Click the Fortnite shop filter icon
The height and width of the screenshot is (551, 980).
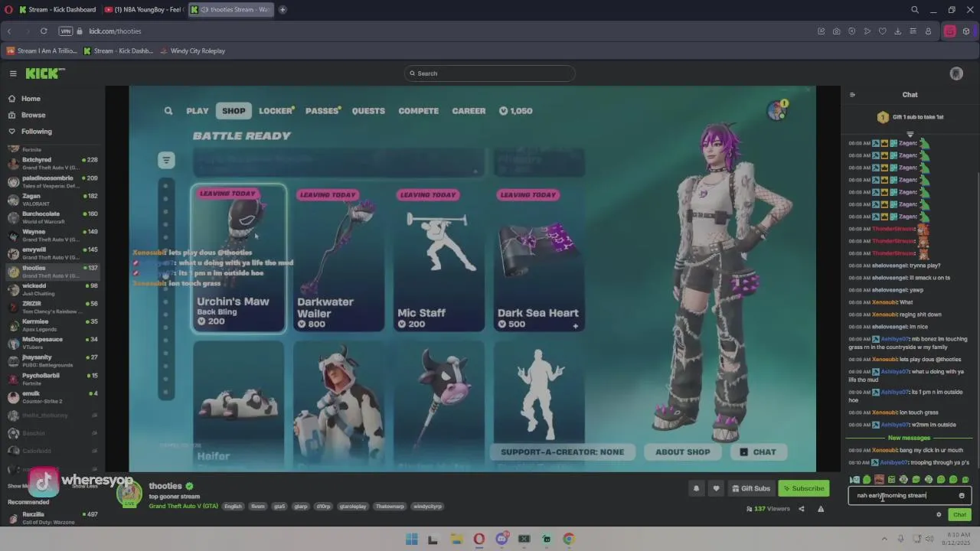tap(166, 160)
